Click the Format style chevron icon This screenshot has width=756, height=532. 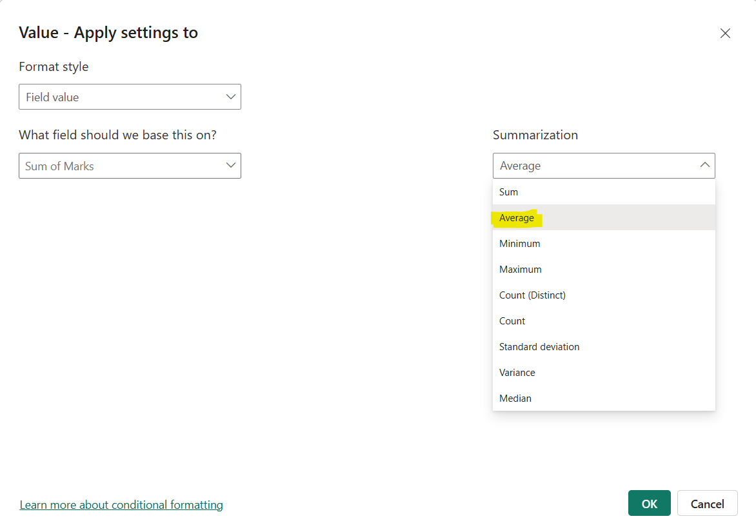(230, 97)
